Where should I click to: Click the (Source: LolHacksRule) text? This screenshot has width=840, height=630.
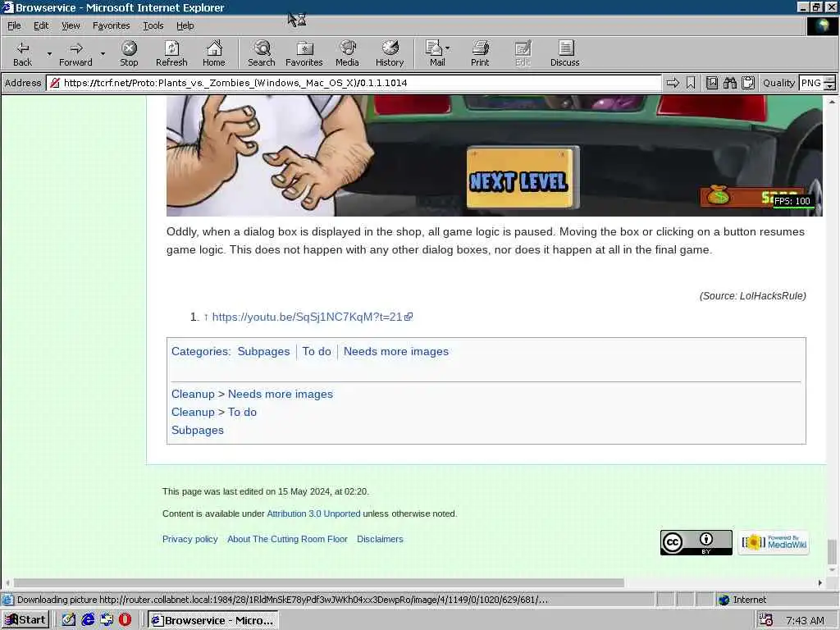(x=753, y=295)
